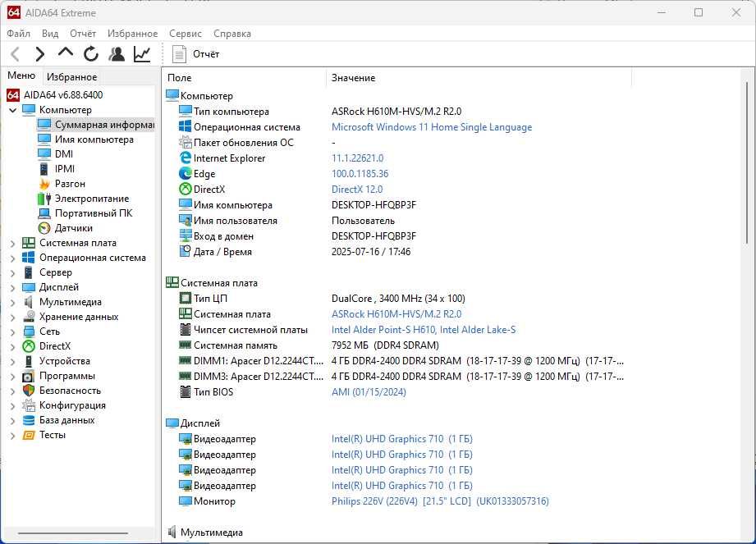Open the Microsoft Windows 11 Home Single Language link

(432, 127)
